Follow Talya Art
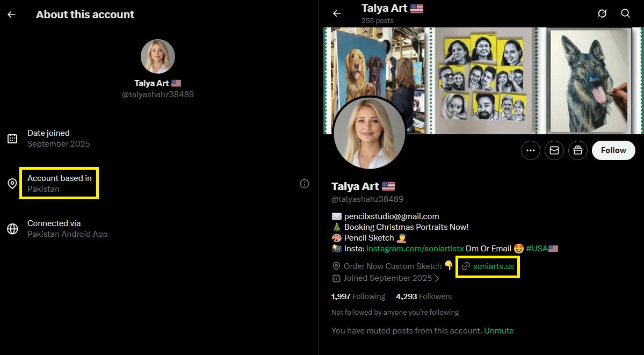The width and height of the screenshot is (644, 355). pyautogui.click(x=613, y=150)
